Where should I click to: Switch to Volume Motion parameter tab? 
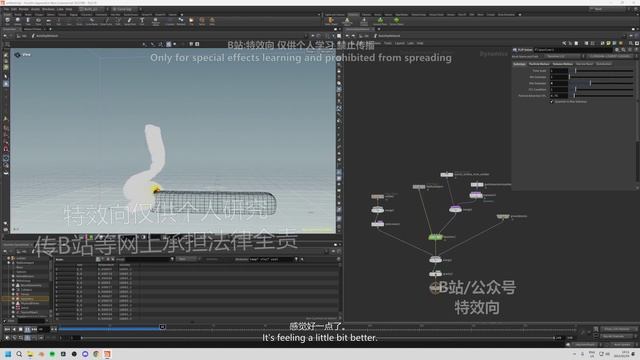(562, 64)
